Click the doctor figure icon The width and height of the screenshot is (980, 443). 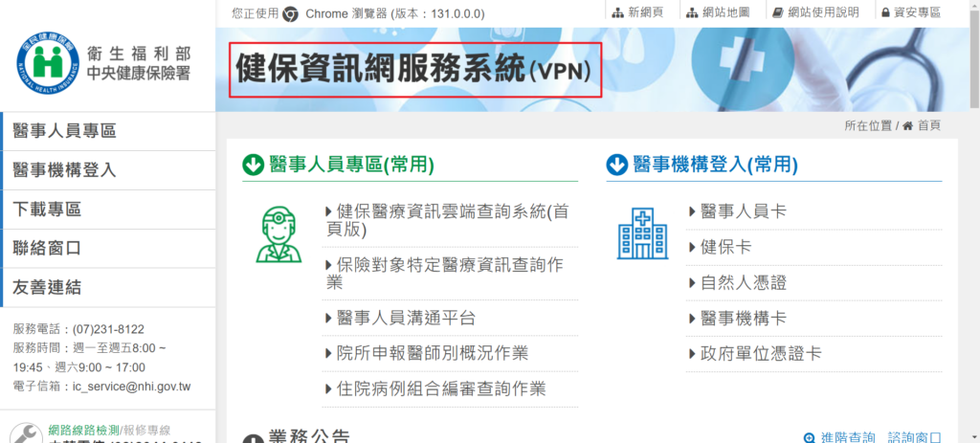click(278, 235)
